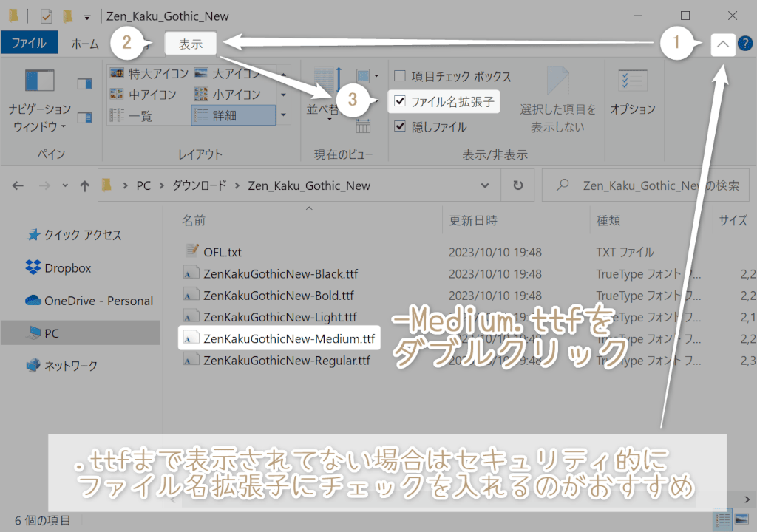
Task: Open the breadcrumb dropdown after Zen_Kaku_Gothic_New
Action: [484, 185]
